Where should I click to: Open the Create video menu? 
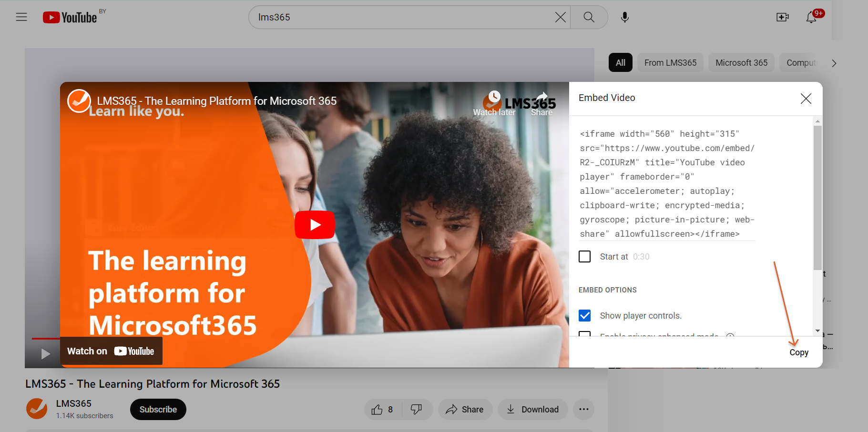(782, 18)
